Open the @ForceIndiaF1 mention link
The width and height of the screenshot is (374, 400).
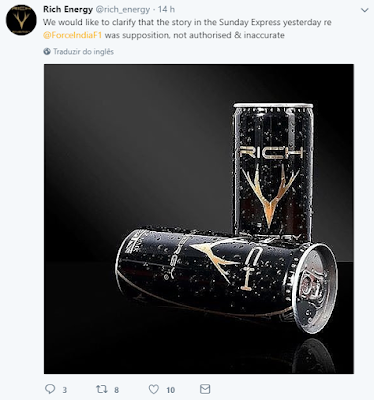point(72,35)
